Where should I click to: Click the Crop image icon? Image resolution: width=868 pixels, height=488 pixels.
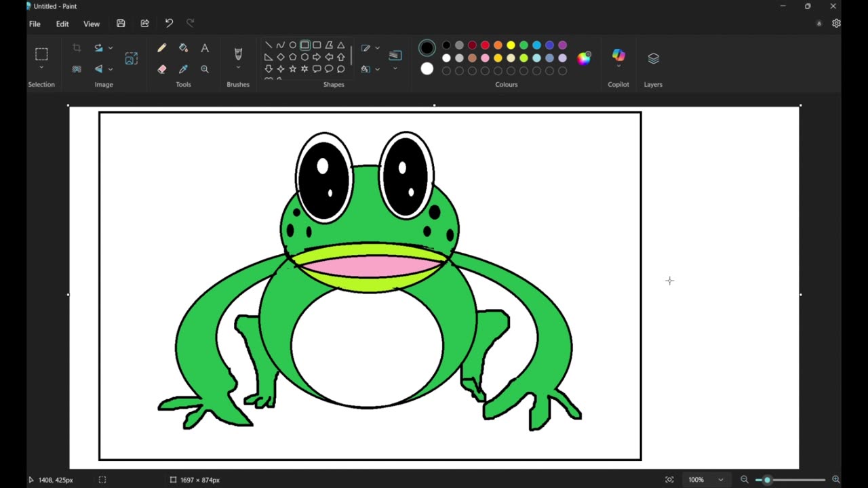77,48
